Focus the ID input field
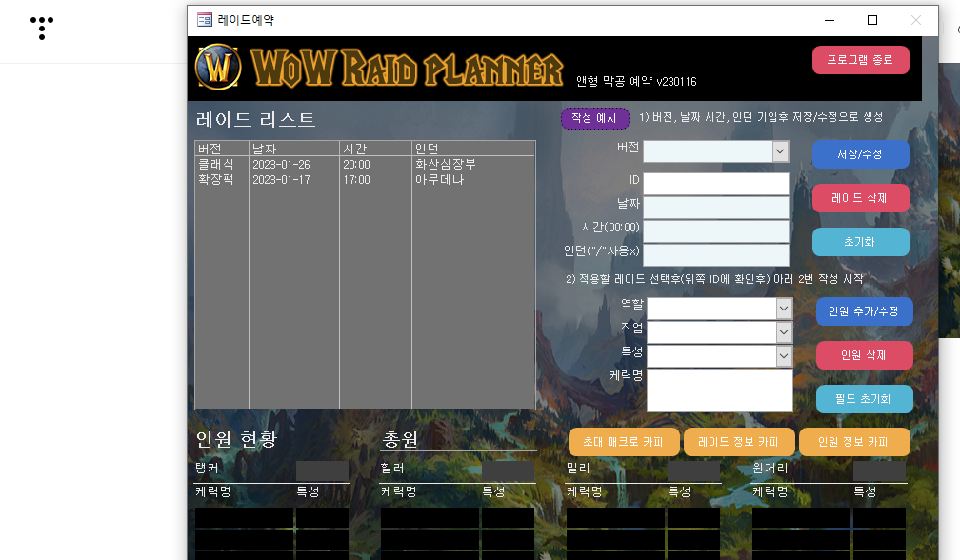The width and height of the screenshot is (960, 560). tap(716, 184)
